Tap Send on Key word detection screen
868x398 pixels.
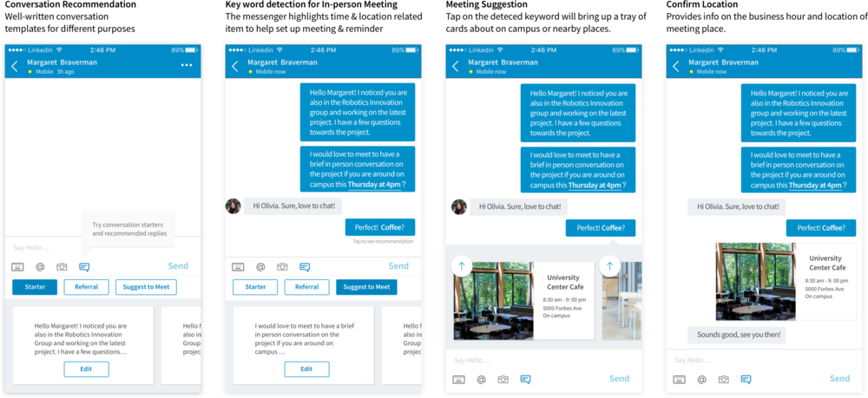(x=398, y=266)
